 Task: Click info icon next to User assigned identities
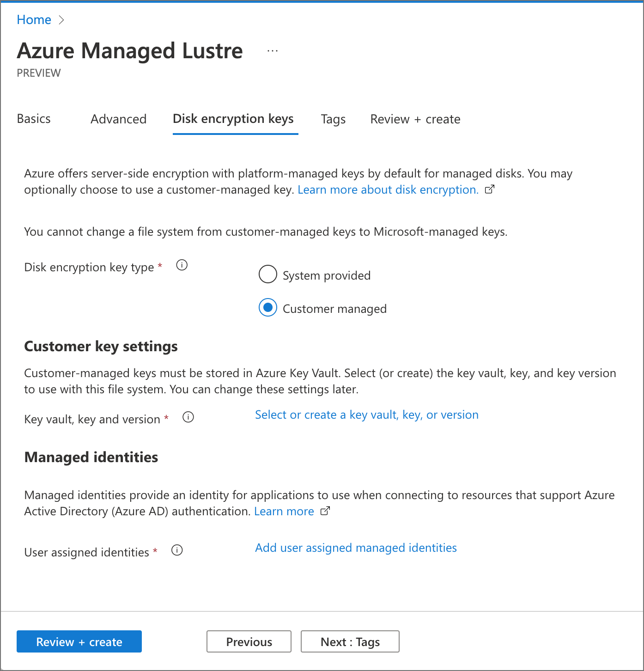click(177, 550)
